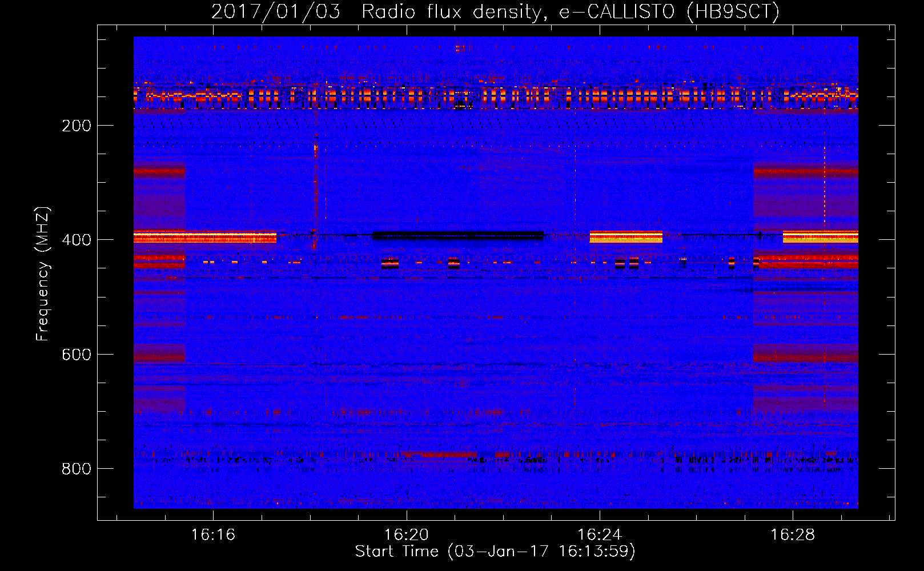Click the 200 frequency tick label

coord(77,126)
